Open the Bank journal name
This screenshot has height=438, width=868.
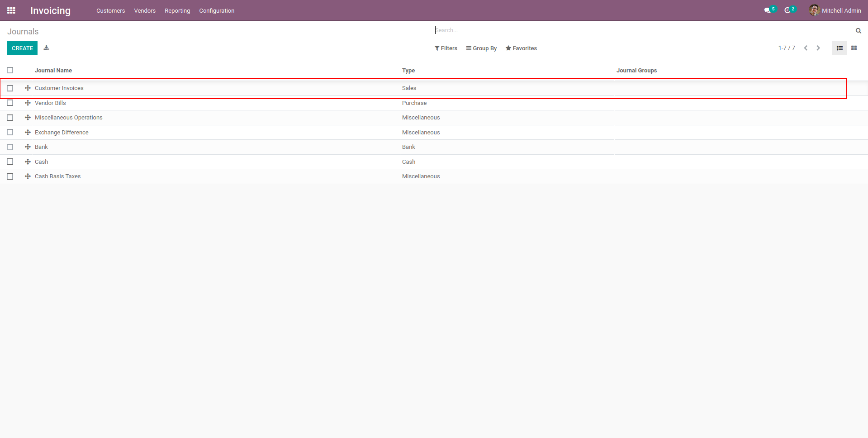pyautogui.click(x=41, y=147)
